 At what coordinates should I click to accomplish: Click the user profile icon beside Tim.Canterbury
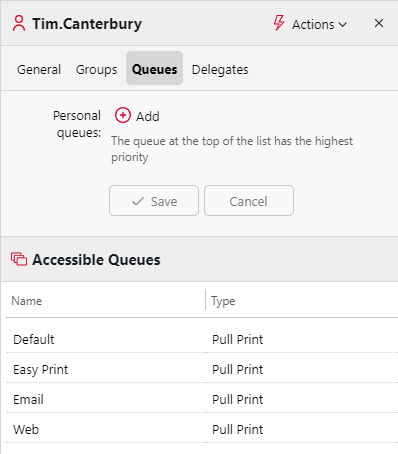pyautogui.click(x=19, y=24)
